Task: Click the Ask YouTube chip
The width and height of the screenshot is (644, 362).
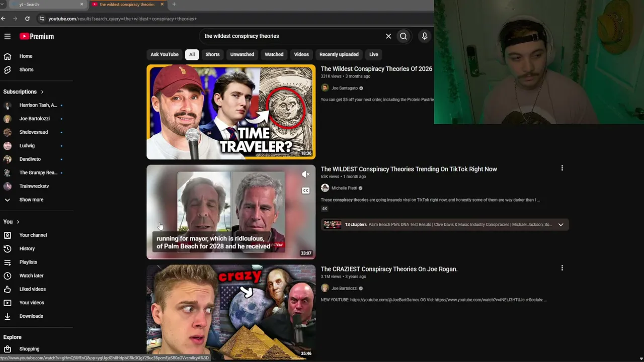Action: tap(165, 54)
